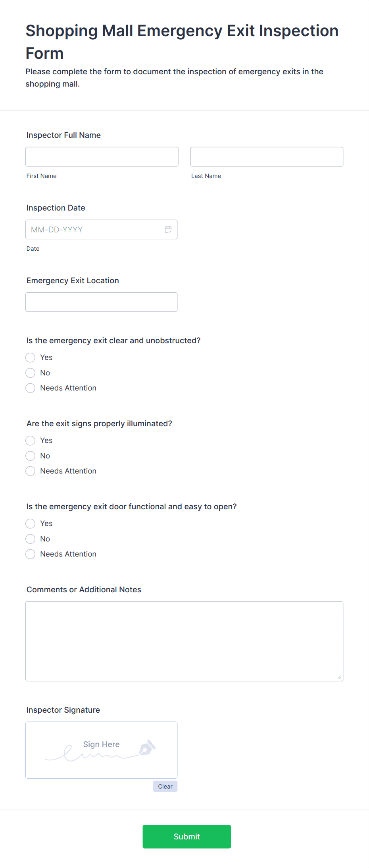Click the Last Name input field
The image size is (369, 868).
[266, 157]
